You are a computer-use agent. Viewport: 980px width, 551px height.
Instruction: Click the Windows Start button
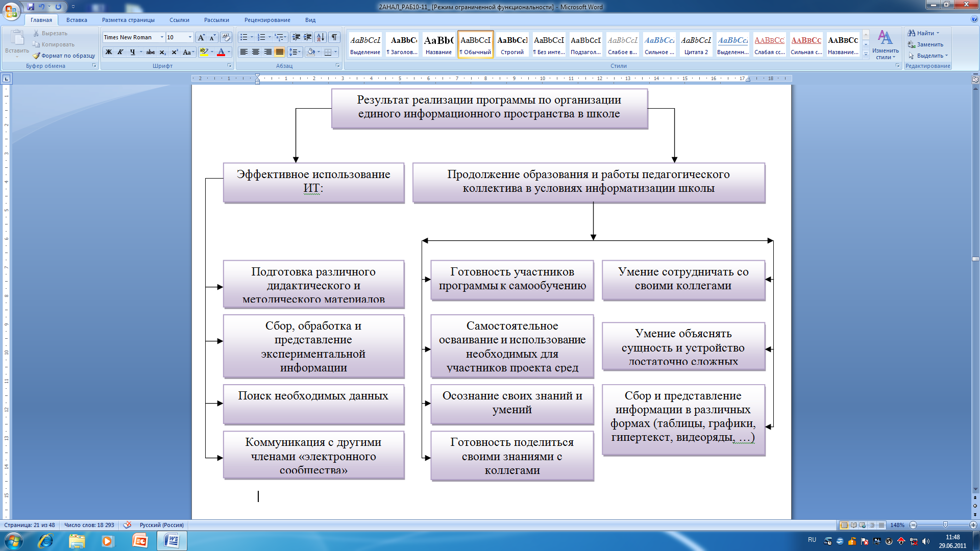(x=13, y=541)
